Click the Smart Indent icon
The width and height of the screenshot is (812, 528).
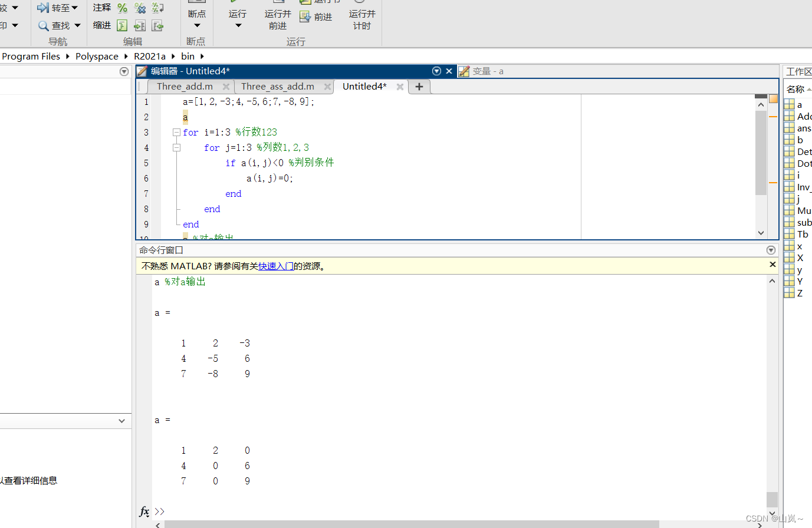pos(122,25)
